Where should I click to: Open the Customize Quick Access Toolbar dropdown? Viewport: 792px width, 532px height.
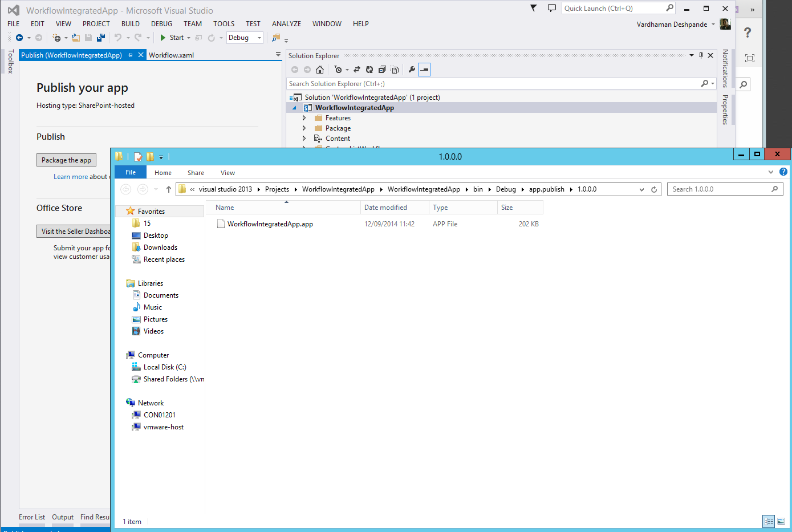point(161,157)
